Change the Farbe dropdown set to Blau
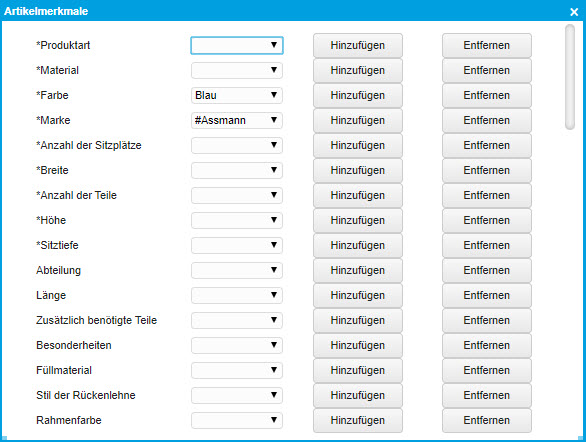 [237, 95]
